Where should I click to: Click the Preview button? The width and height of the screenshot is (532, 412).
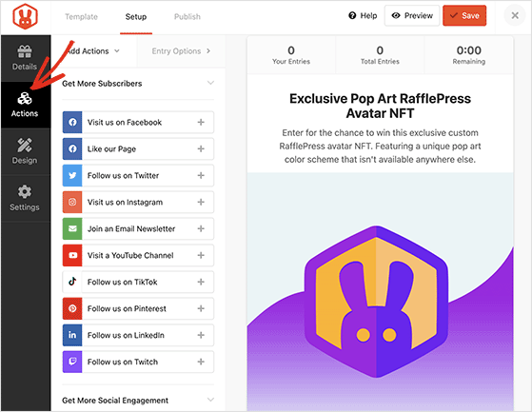click(412, 15)
